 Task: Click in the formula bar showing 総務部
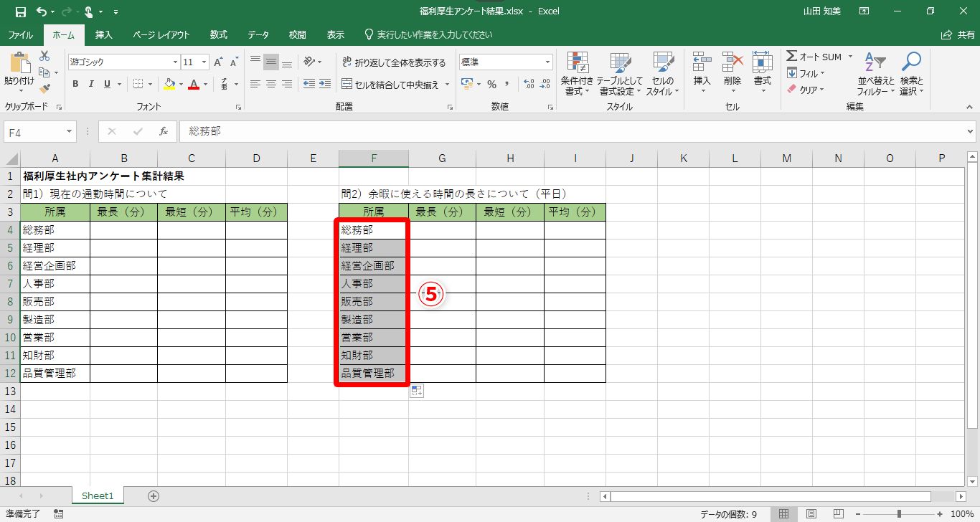coord(577,132)
